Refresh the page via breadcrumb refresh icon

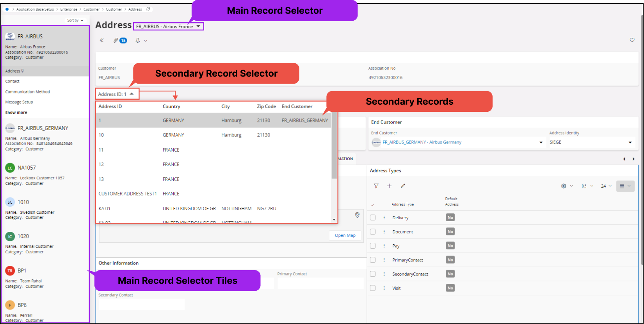click(148, 9)
